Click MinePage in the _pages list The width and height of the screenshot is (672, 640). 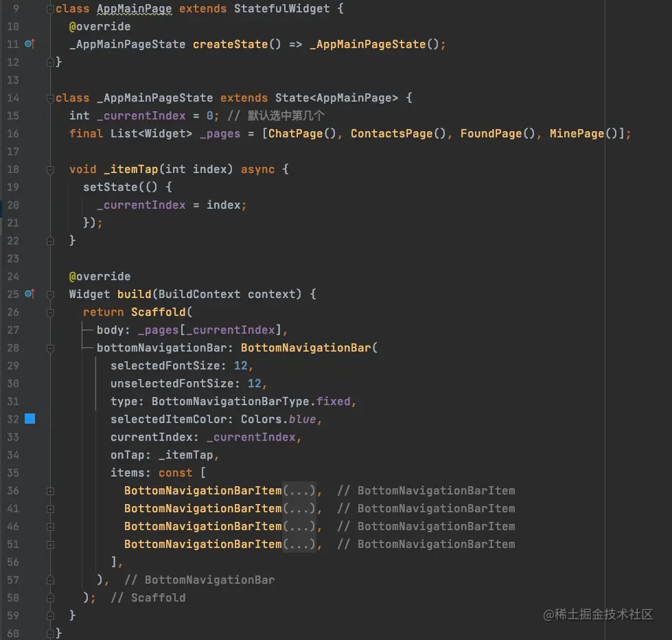(577, 133)
